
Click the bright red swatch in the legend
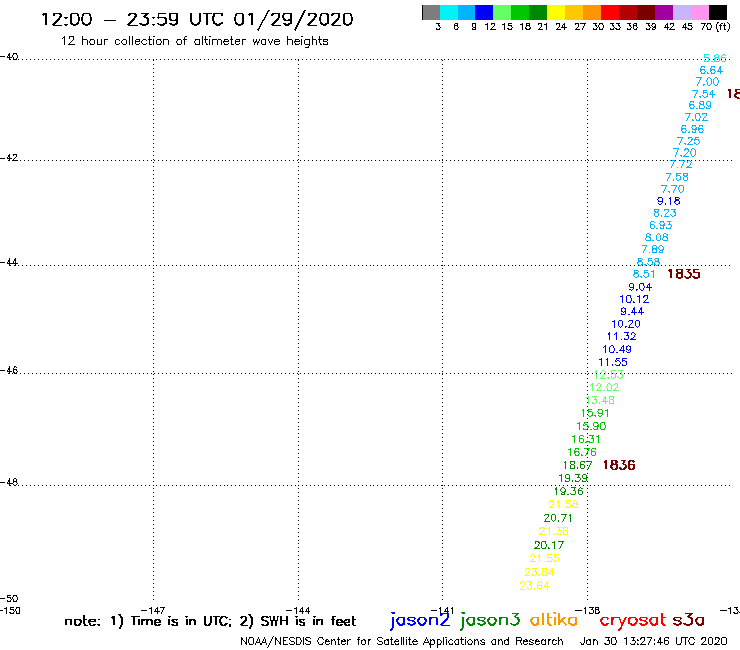pyautogui.click(x=610, y=12)
